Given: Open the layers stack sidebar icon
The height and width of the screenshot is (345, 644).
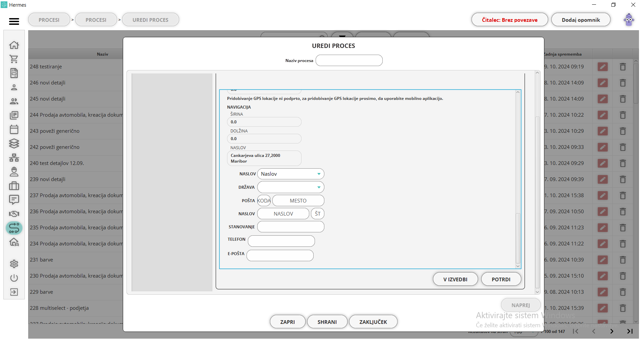Looking at the screenshot, I should [x=14, y=143].
